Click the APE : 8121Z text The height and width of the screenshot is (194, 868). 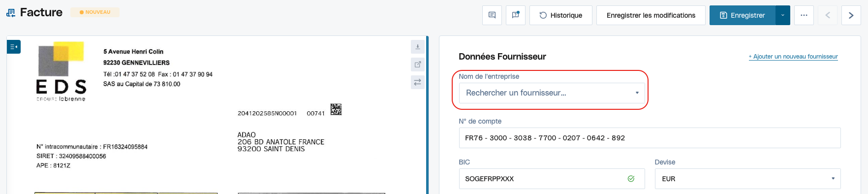click(x=53, y=165)
